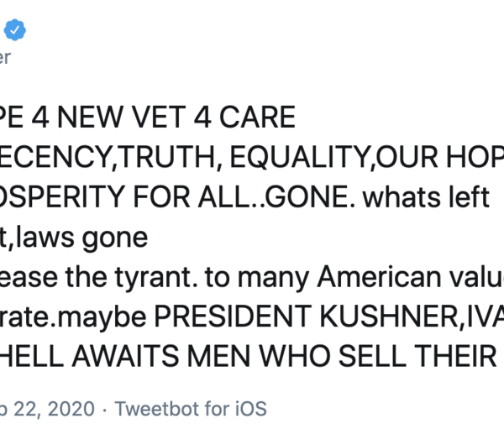Click the phrase the tyrant
The height and width of the screenshot is (429, 504).
[x=140, y=278]
